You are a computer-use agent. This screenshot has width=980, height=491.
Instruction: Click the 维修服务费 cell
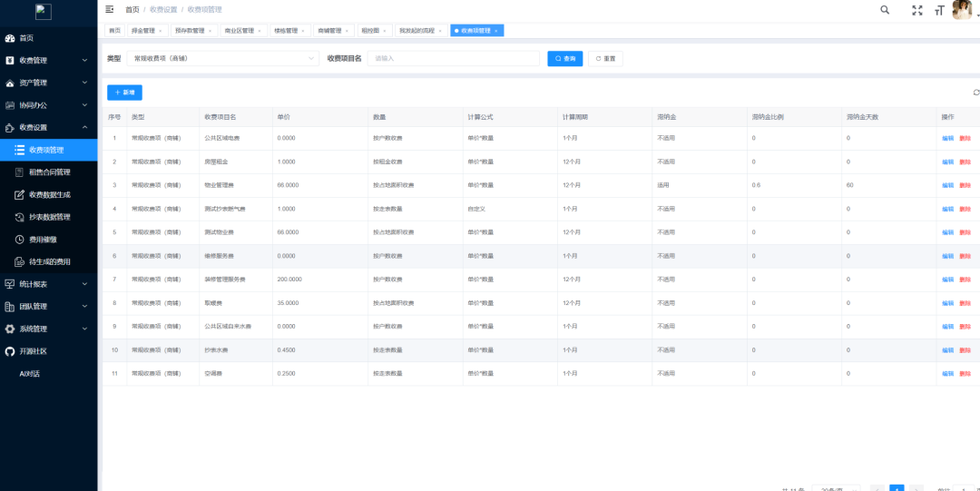pos(219,256)
